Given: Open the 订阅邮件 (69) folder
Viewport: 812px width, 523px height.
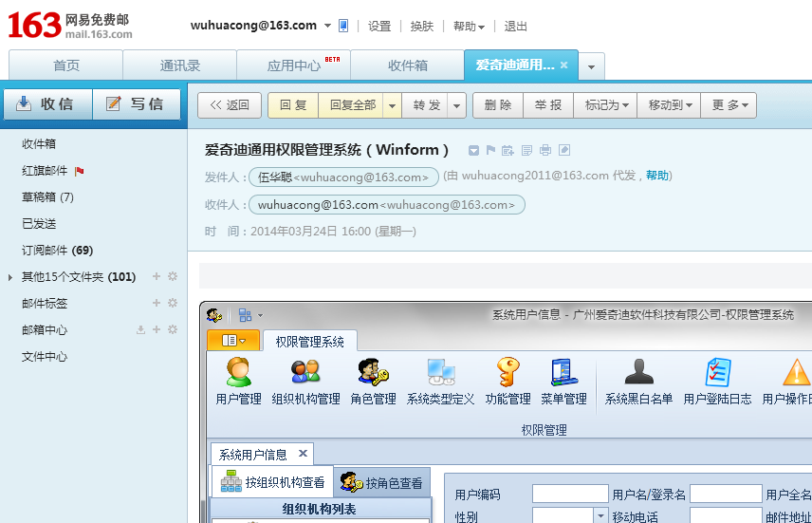Looking at the screenshot, I should click(57, 251).
